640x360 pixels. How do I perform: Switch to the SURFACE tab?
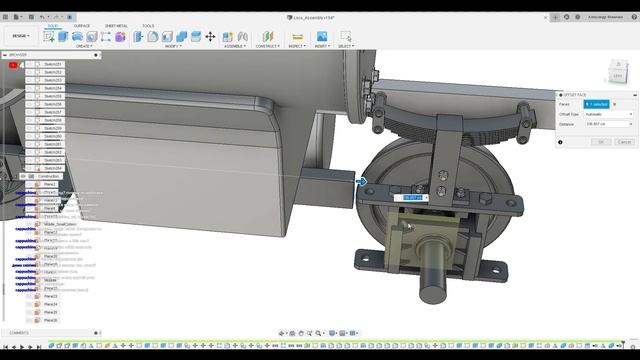click(82, 26)
